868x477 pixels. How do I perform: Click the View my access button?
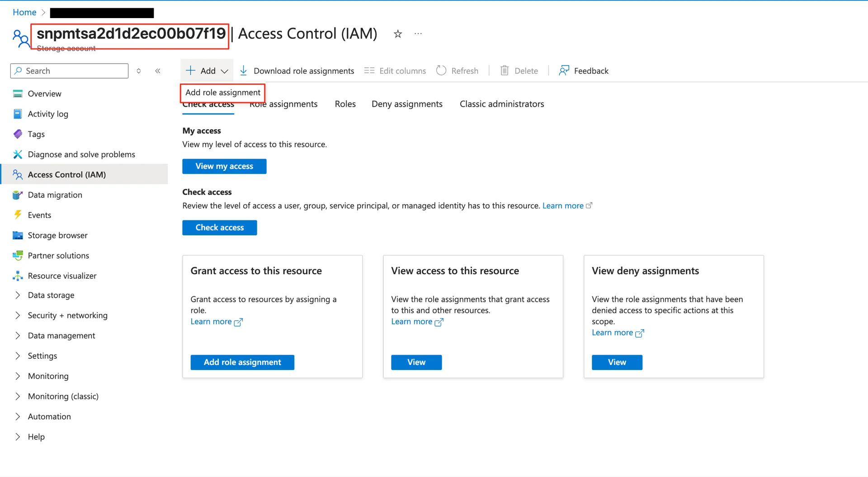(x=224, y=166)
